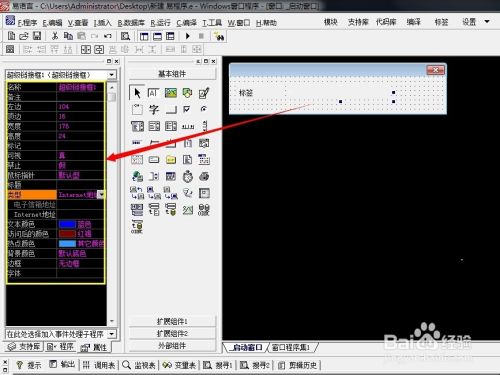
Task: Switch to the 提示 bottom tab
Action: [x=29, y=365]
